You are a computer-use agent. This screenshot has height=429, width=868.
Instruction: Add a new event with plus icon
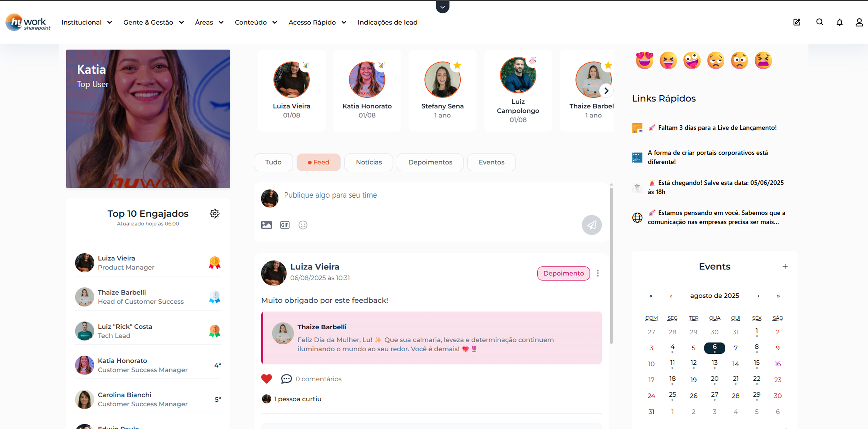click(785, 266)
